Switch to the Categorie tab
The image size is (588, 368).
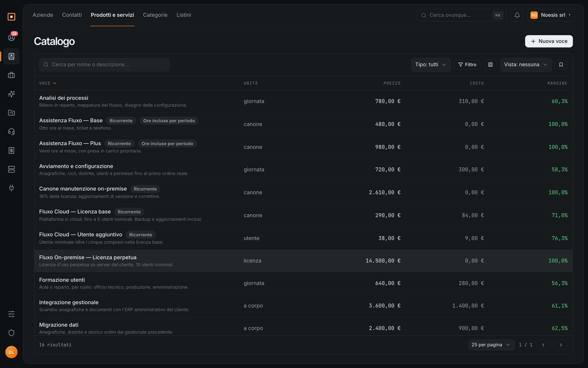tap(155, 15)
